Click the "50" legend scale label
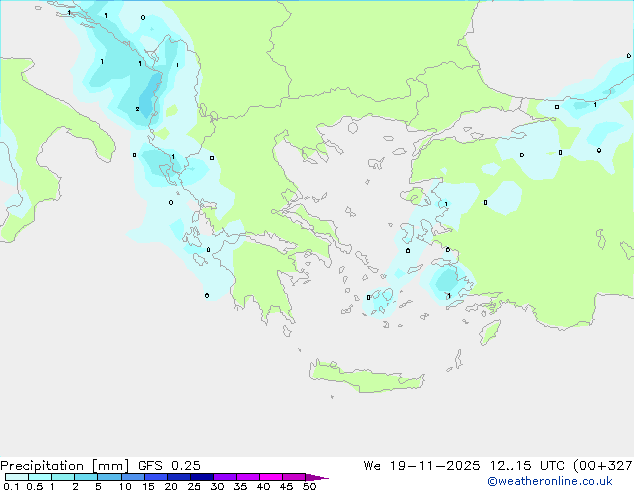 click(x=309, y=486)
